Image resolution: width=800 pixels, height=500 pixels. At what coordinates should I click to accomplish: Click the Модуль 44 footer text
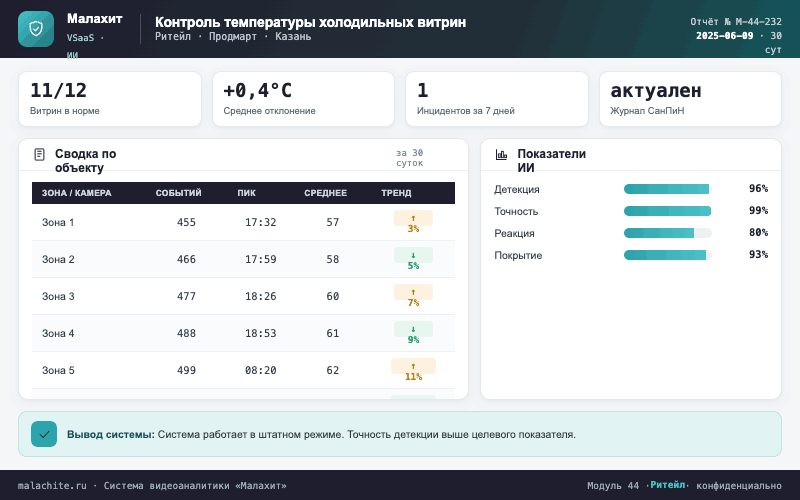tap(613, 486)
